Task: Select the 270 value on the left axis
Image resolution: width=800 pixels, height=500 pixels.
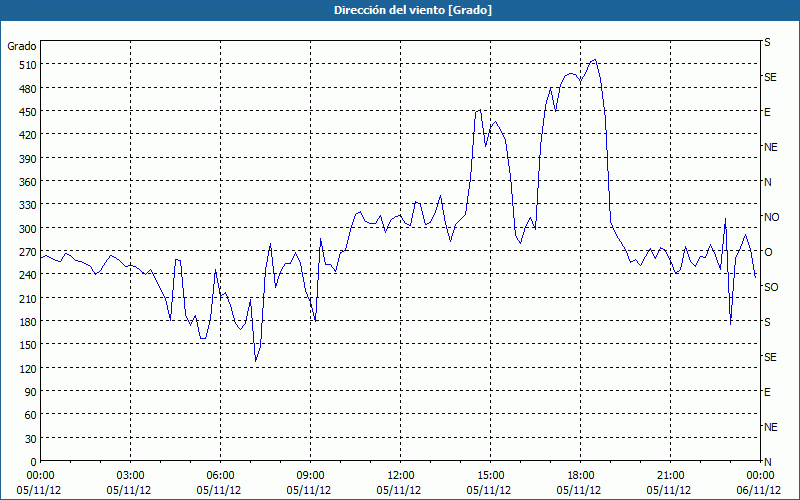Action: click(x=28, y=252)
